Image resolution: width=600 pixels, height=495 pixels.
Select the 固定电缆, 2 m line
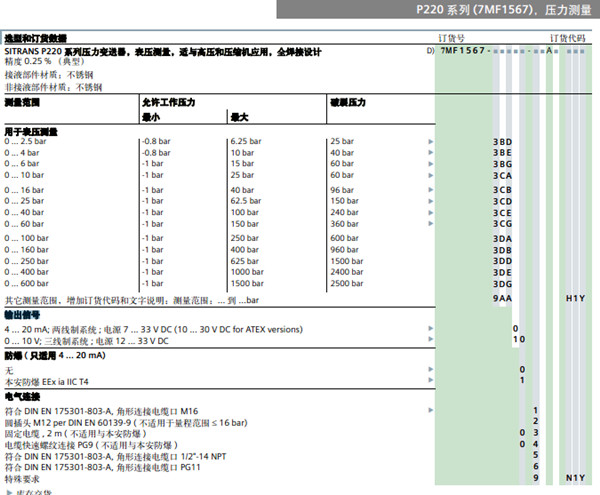pos(76,433)
